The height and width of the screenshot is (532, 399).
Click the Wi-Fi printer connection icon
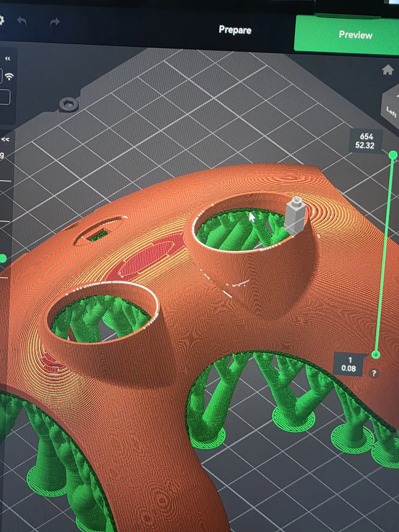coord(9,77)
